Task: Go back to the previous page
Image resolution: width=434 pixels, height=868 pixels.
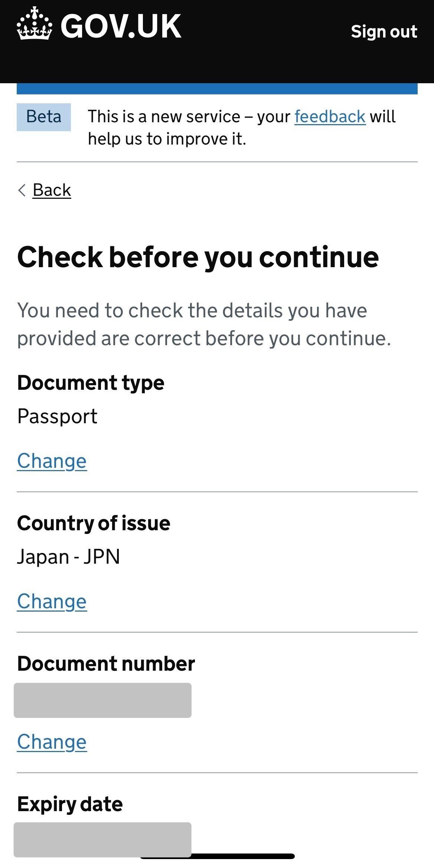Action: pos(52,190)
